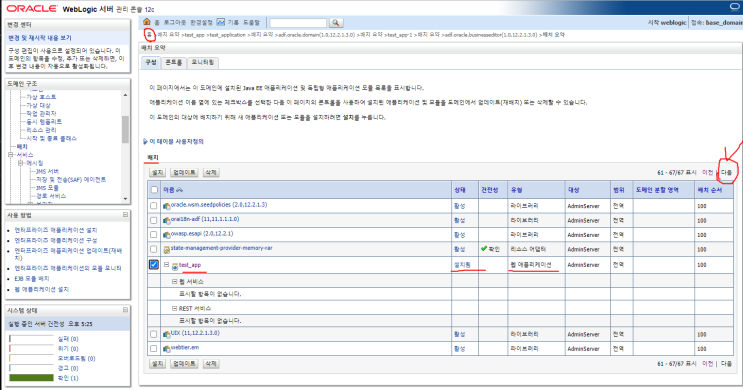Click the 다음 link above the table
The image size is (743, 390).
726,172
